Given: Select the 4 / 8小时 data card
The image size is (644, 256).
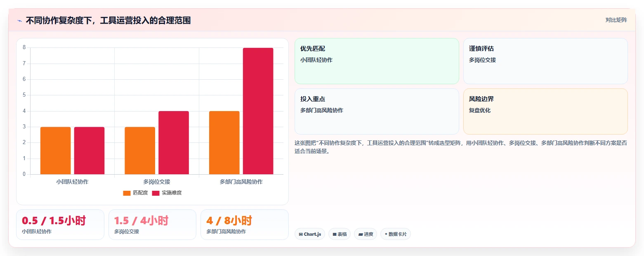Looking at the screenshot, I should (244, 225).
